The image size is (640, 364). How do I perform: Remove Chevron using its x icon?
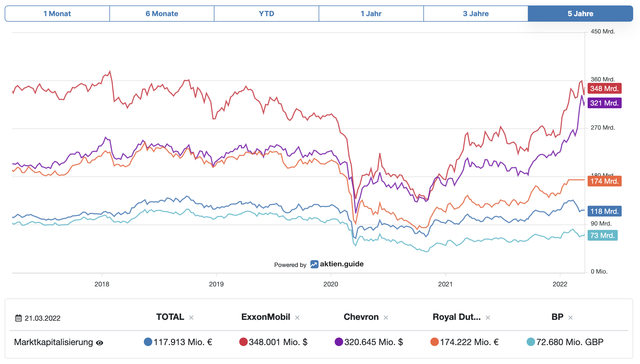pos(386,318)
